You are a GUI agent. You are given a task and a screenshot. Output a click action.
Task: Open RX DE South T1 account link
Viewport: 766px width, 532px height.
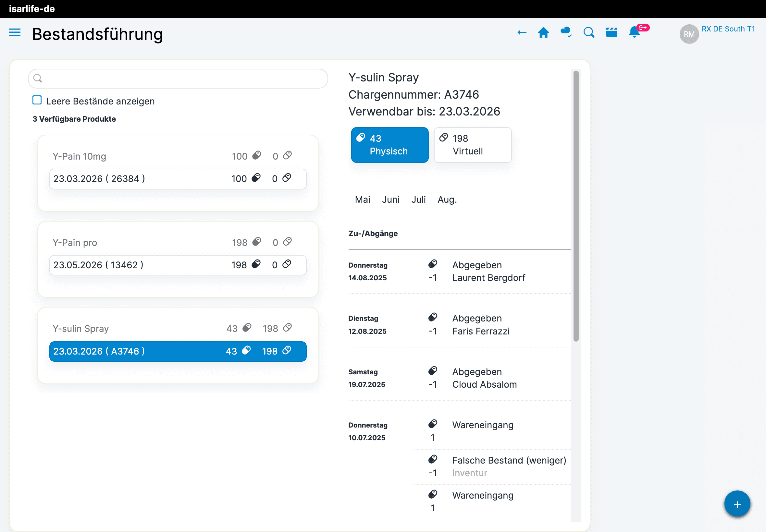[728, 29]
